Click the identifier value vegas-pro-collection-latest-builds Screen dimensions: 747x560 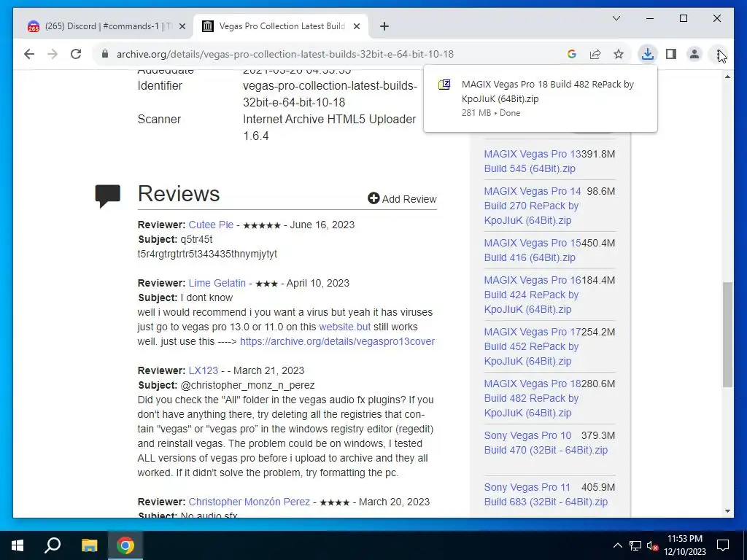click(x=330, y=94)
